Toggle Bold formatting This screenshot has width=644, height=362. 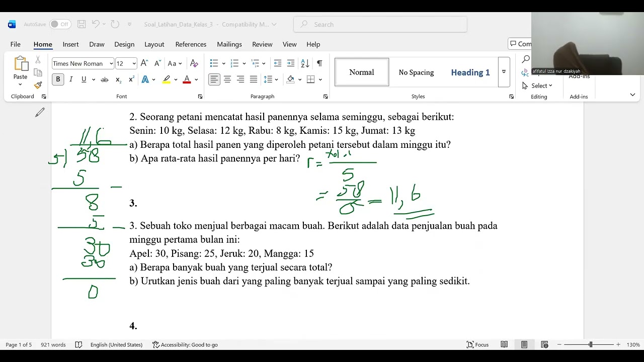[x=58, y=79]
